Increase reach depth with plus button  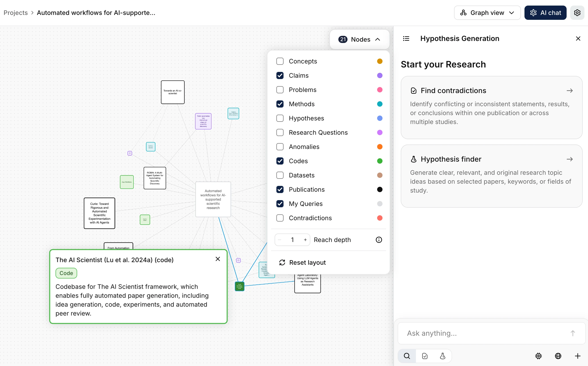tap(305, 240)
